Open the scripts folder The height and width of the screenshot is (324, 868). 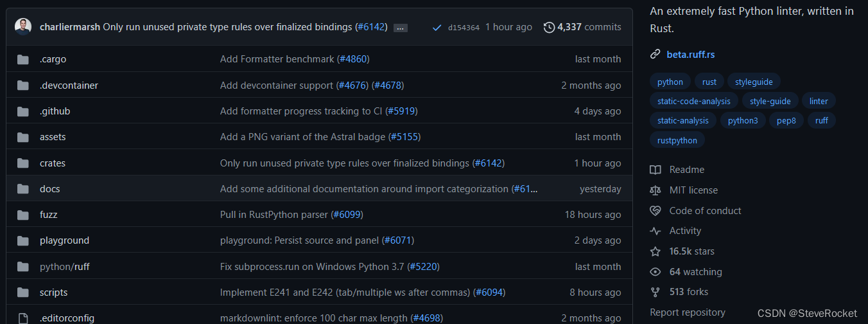(x=53, y=292)
